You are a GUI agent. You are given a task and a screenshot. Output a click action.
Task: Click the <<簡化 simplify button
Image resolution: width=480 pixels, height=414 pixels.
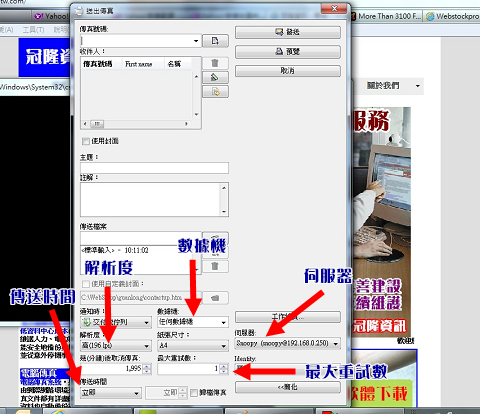click(288, 387)
